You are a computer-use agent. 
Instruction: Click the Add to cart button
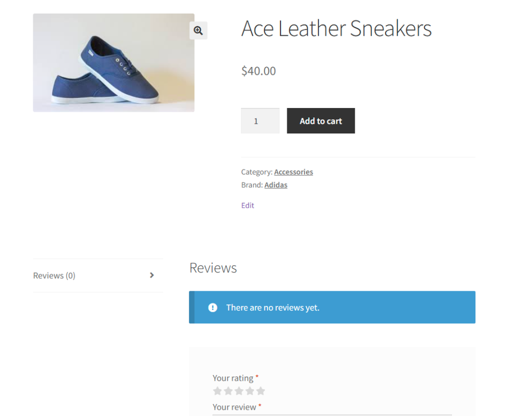coord(321,120)
